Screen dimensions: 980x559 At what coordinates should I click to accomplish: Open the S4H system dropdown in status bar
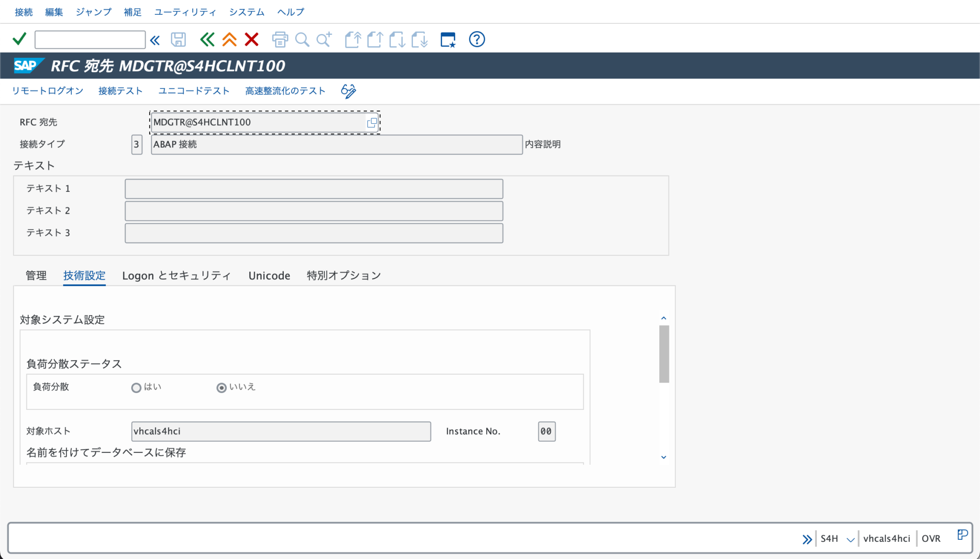tap(850, 538)
